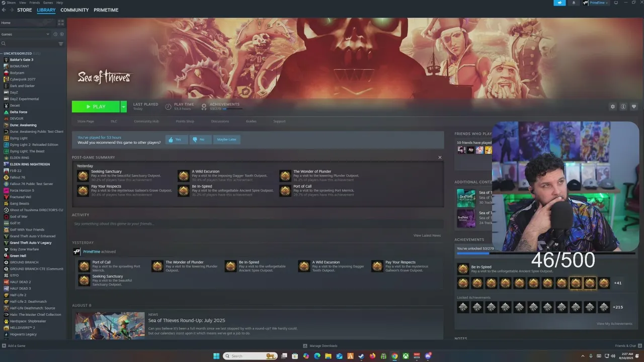644x362 pixels.
Task: Open the Steam icon in Windows taskbar
Action: [361, 356]
